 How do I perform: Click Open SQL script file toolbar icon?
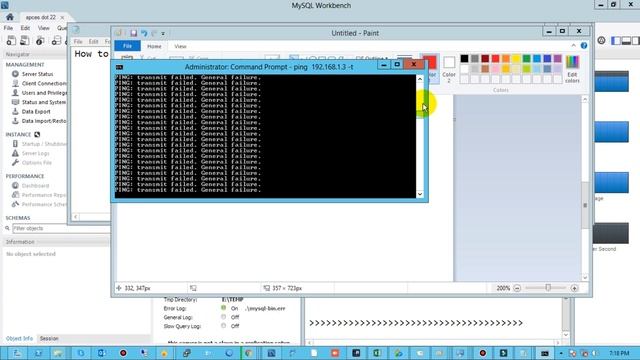pyautogui.click(x=25, y=40)
